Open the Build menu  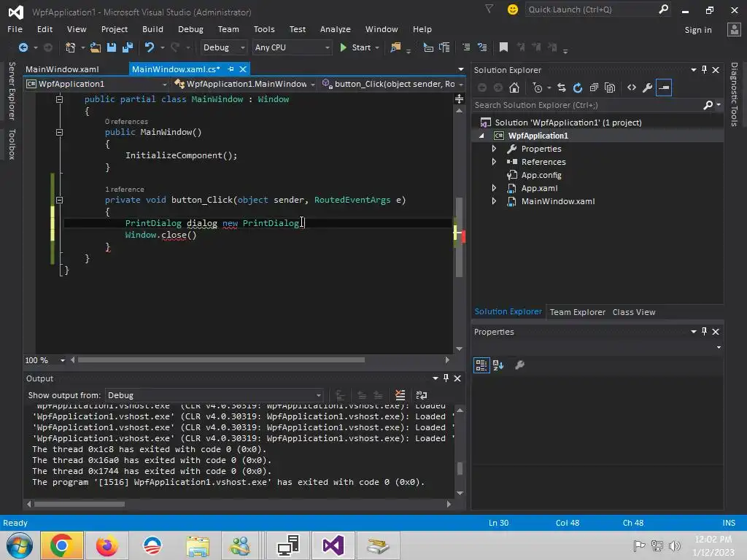[x=152, y=29]
